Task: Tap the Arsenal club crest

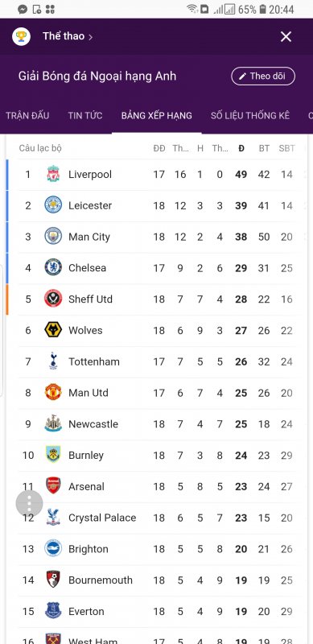Action: (x=53, y=486)
